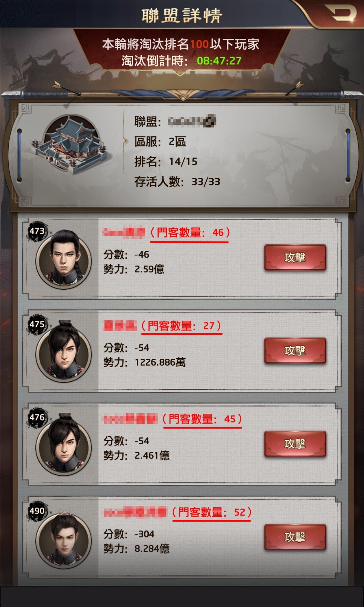The height and width of the screenshot is (607, 364).
Task: Attack the player ranked 475
Action: point(295,351)
